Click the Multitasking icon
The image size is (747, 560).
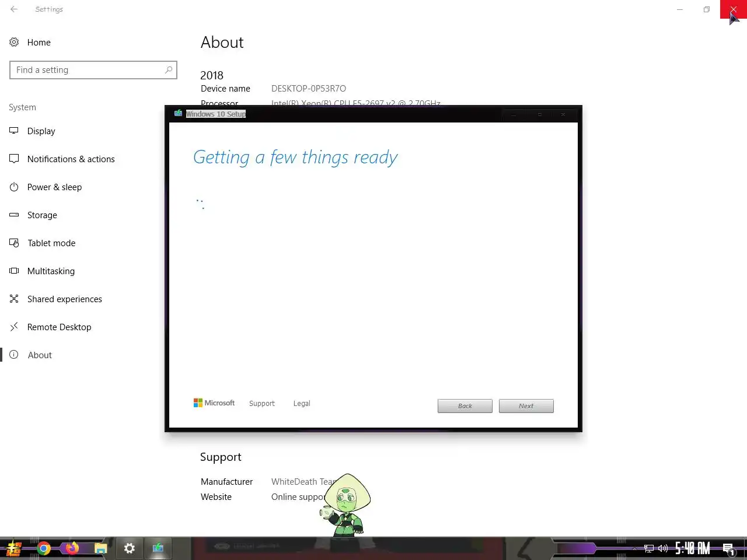point(14,271)
